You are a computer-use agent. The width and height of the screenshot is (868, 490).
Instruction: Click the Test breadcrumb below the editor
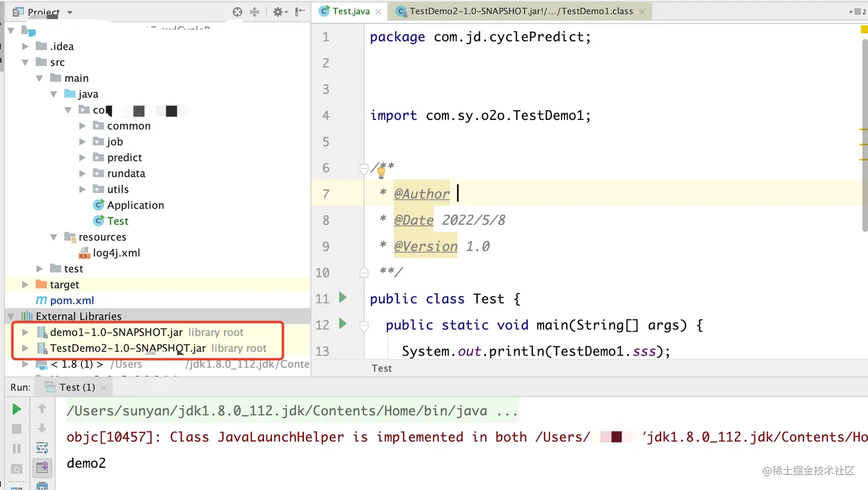(382, 368)
